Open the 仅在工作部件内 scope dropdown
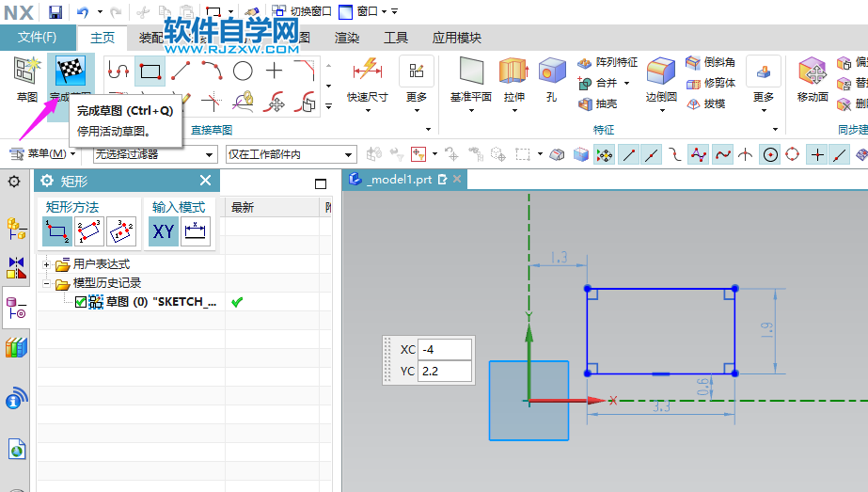Viewport: 868px width, 492px height. tap(291, 154)
